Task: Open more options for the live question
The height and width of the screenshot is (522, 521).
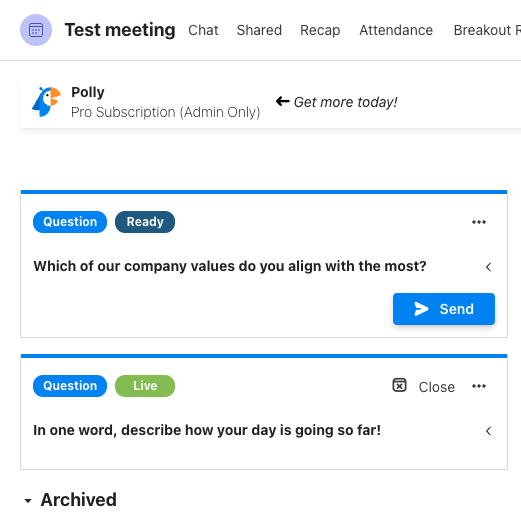Action: pos(479,386)
